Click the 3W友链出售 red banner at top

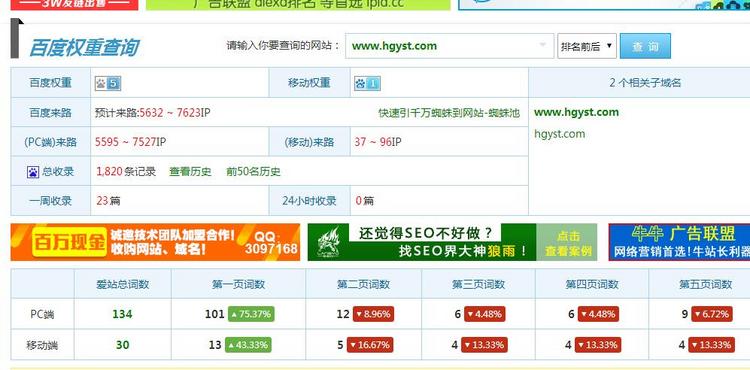tap(74, 5)
